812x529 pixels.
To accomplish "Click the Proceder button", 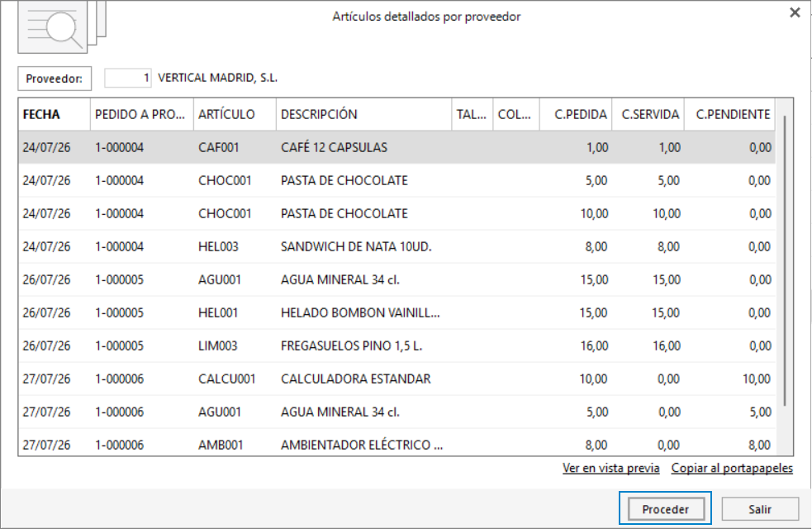I will pos(666,509).
